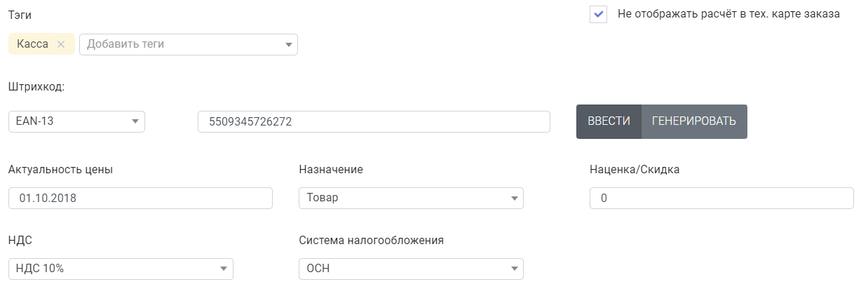Click the Актуальность цены date field
Image resolution: width=868 pixels, height=289 pixels.
pyautogui.click(x=140, y=198)
